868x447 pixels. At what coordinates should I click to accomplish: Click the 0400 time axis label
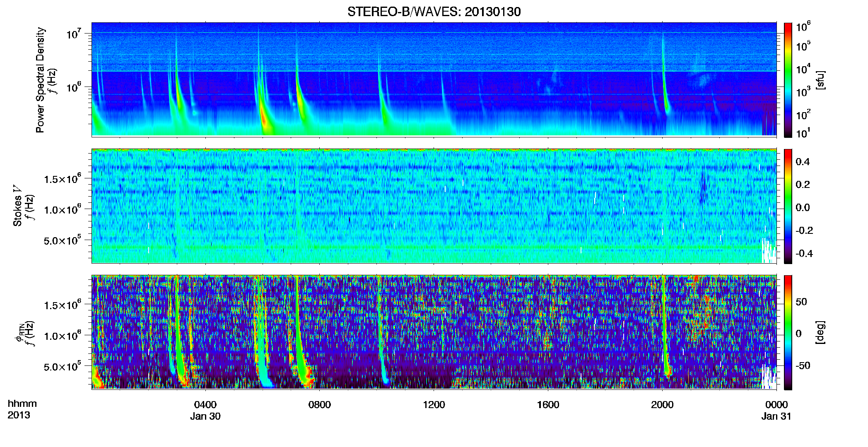pyautogui.click(x=205, y=404)
